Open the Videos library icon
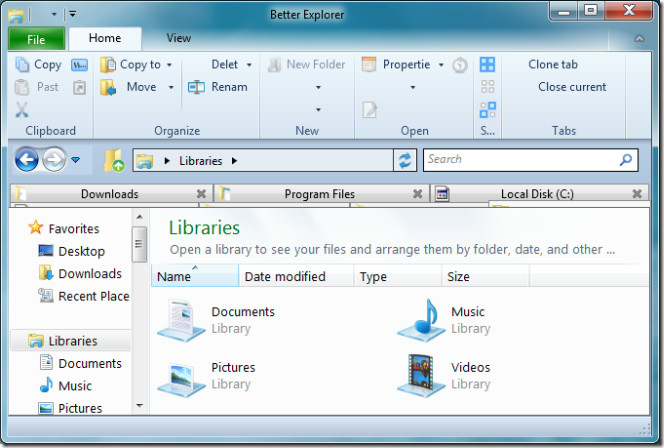Viewport: 664px width, 448px height. (x=421, y=376)
